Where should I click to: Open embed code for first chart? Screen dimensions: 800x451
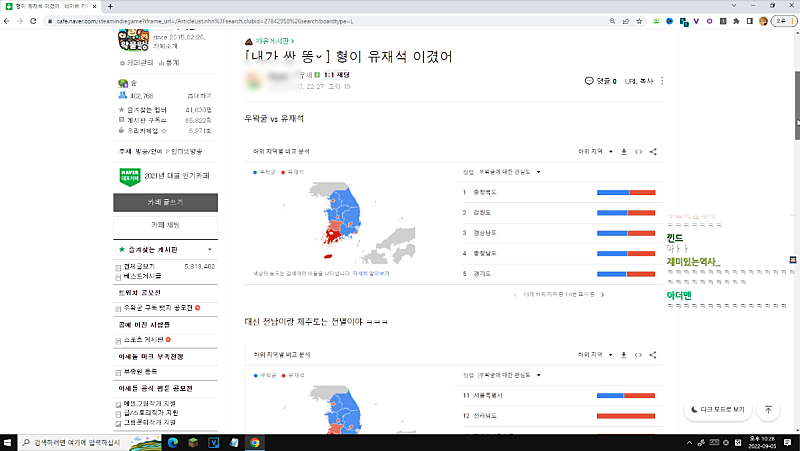638,152
